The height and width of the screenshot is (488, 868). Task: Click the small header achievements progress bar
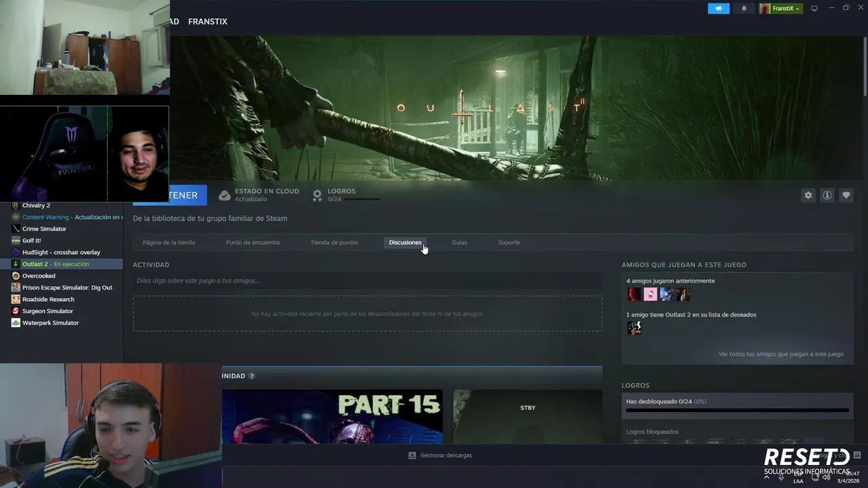tap(361, 199)
